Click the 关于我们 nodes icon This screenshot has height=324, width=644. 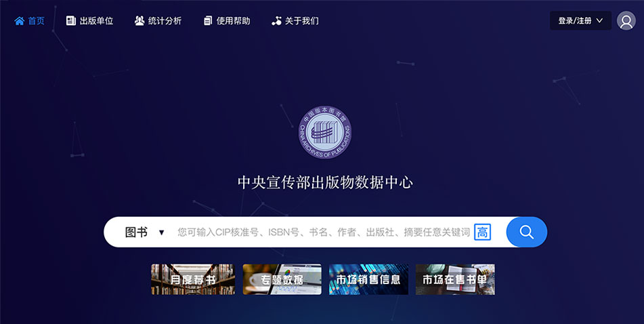click(x=276, y=21)
